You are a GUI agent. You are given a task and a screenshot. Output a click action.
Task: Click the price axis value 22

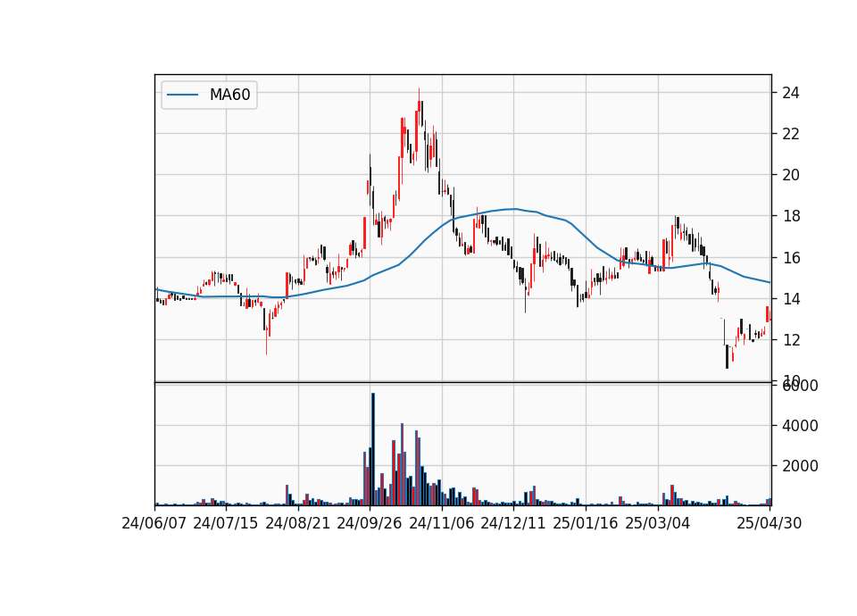click(791, 134)
